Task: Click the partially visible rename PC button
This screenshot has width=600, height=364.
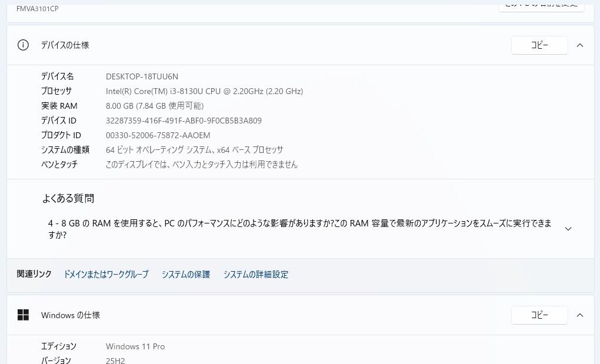Action: tap(541, 8)
